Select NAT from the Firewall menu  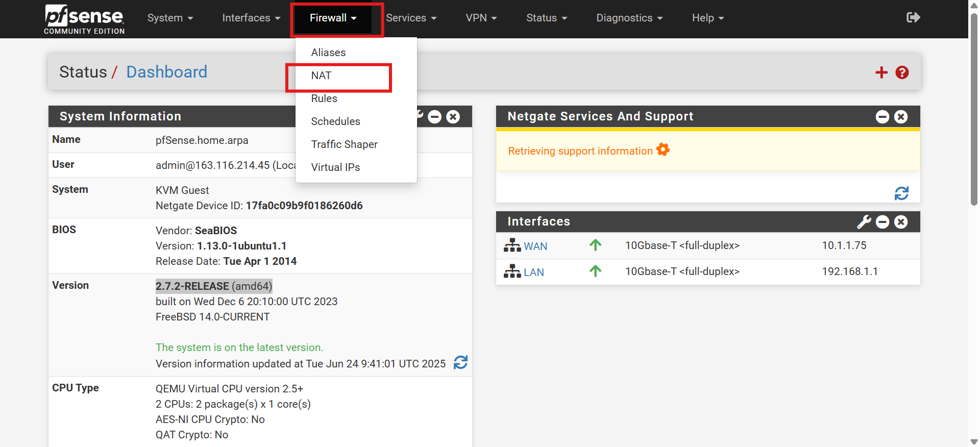pos(322,76)
